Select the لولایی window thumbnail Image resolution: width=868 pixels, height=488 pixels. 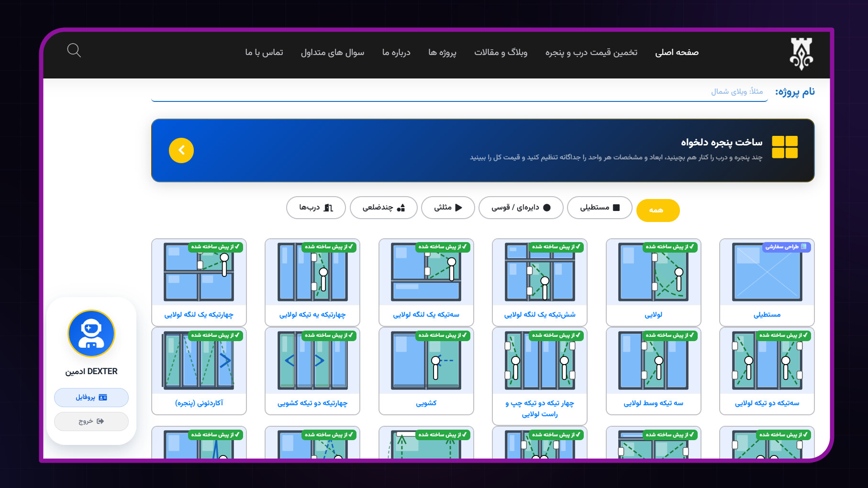click(653, 272)
